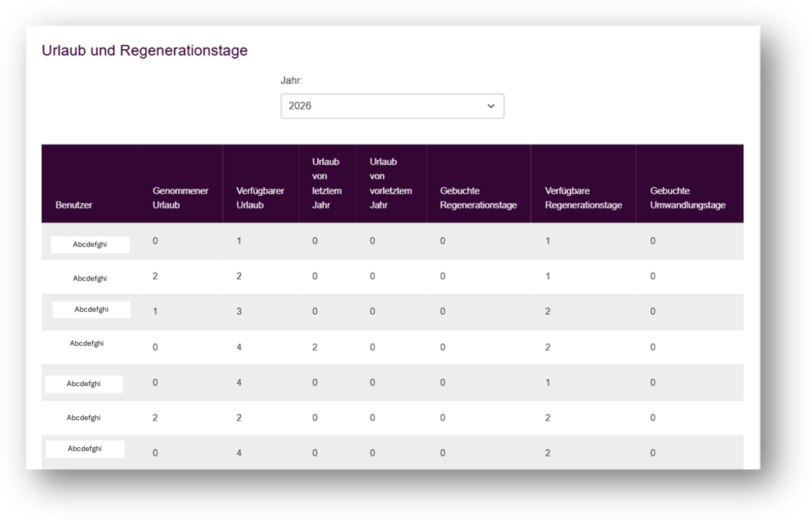Click the Jahr label above the dropdown

point(289,81)
